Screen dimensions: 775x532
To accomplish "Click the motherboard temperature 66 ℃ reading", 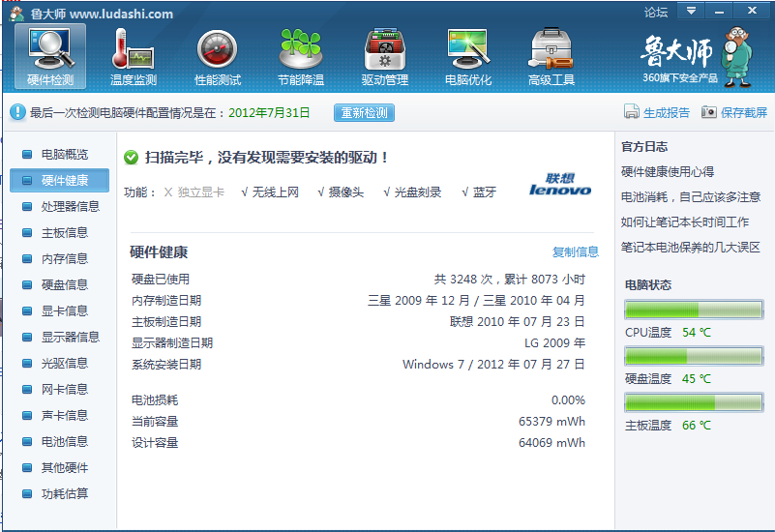I will [x=697, y=426].
